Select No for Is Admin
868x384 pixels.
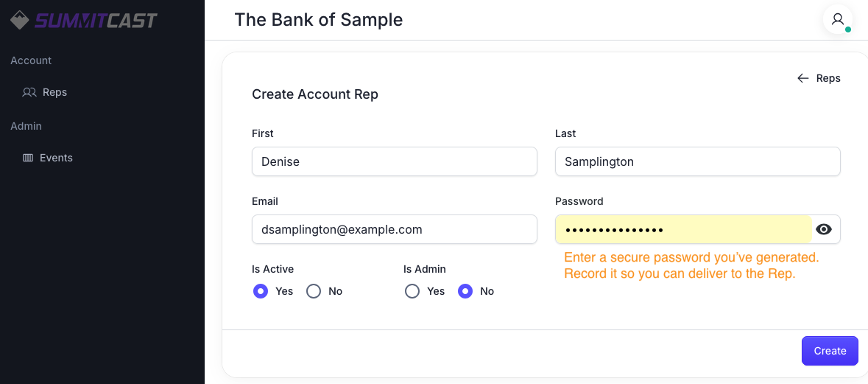(x=465, y=291)
